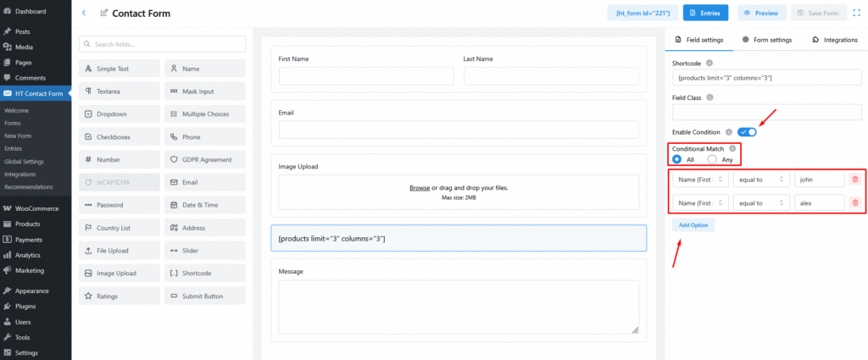Delete the 'john' condition row with trash icon
The width and height of the screenshot is (868, 360).
coord(854,179)
